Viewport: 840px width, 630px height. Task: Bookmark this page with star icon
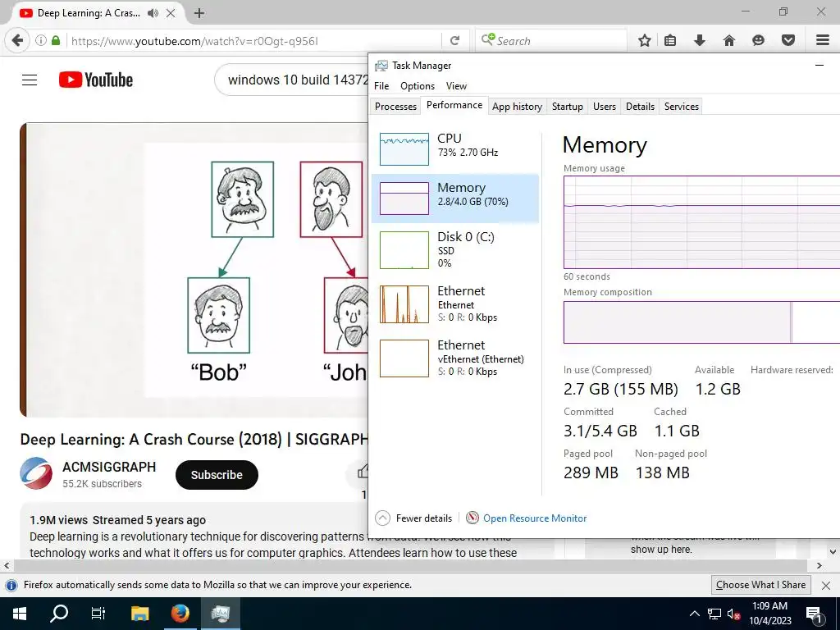645,41
